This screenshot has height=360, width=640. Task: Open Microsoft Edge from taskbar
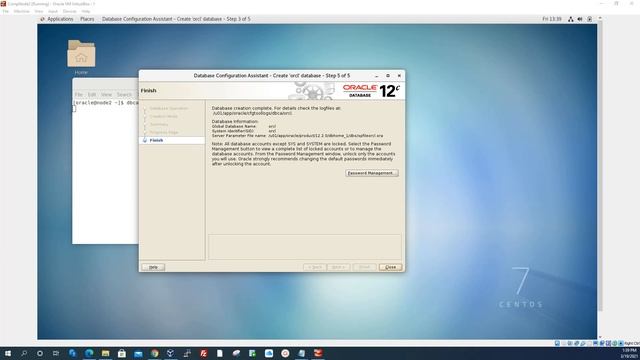89,353
